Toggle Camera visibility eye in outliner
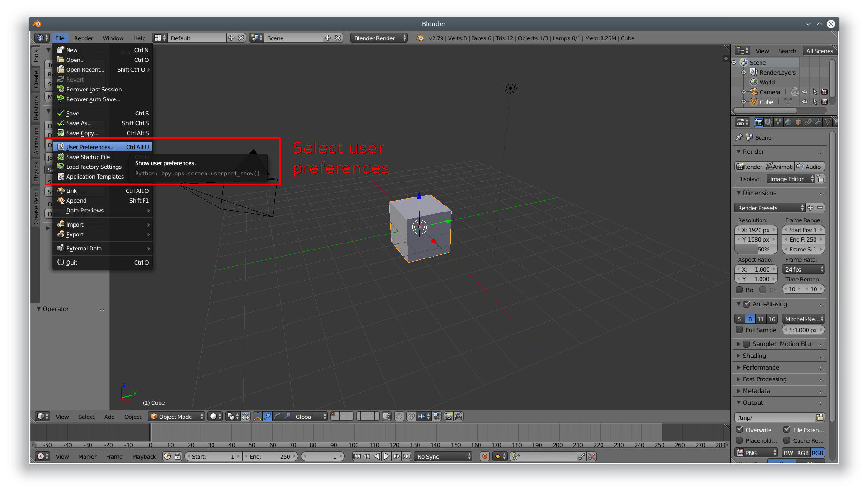Screen dimensions: 868x493 click(x=805, y=92)
